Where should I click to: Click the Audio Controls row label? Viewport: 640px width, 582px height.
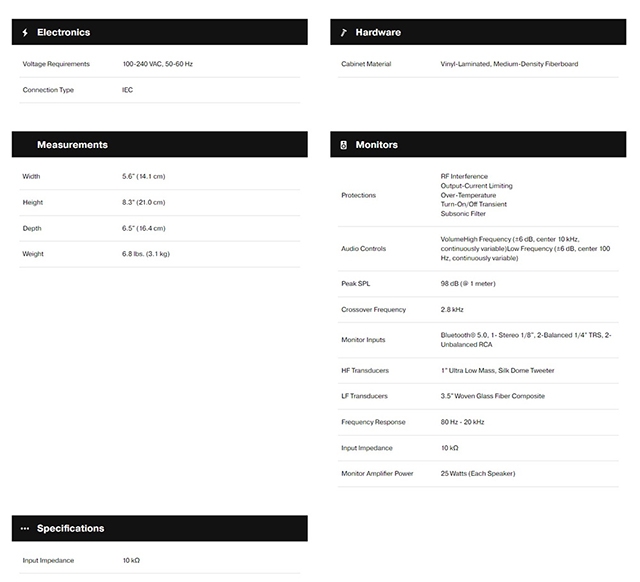(x=363, y=248)
